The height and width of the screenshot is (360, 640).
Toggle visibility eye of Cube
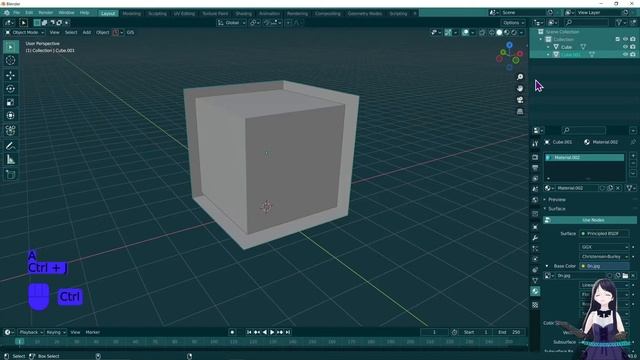pos(625,47)
